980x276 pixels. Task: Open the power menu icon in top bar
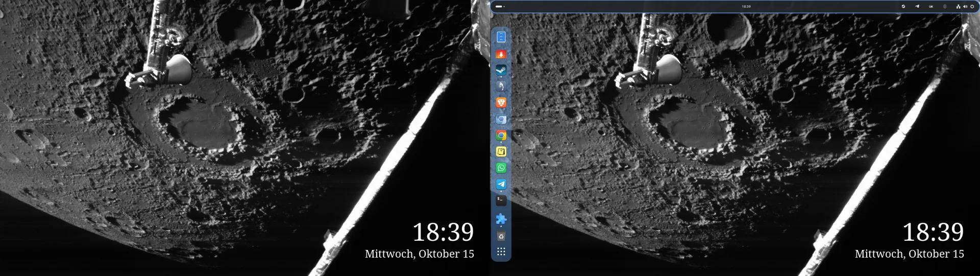972,7
